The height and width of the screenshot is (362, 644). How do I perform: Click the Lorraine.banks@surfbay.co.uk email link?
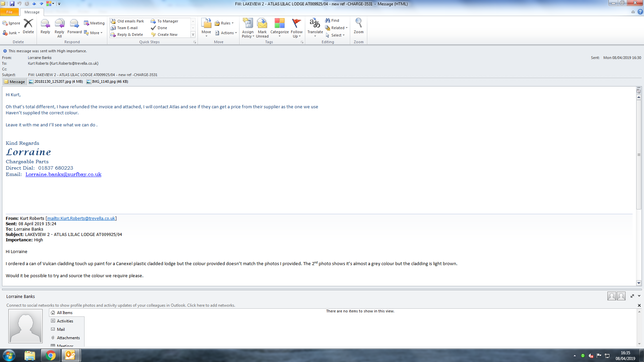point(63,174)
